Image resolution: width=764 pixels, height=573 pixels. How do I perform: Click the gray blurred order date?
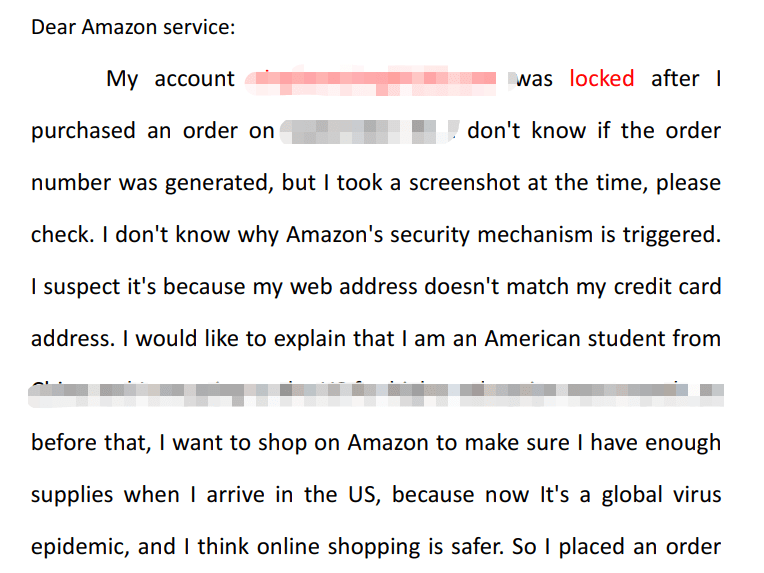click(370, 132)
